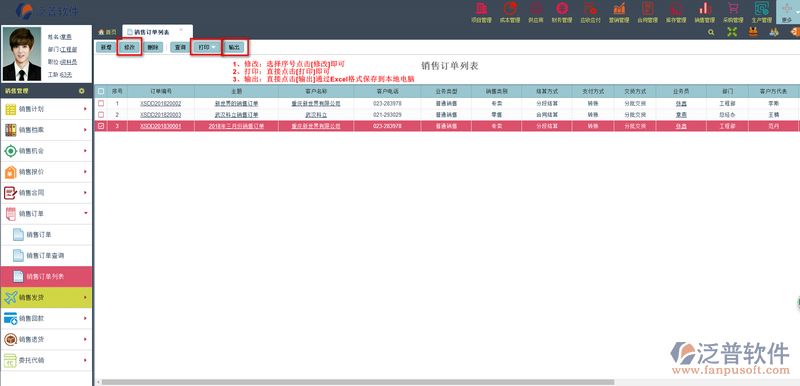The image size is (800, 386).
Task: Open the 打印 dropdown button
Action: [207, 47]
